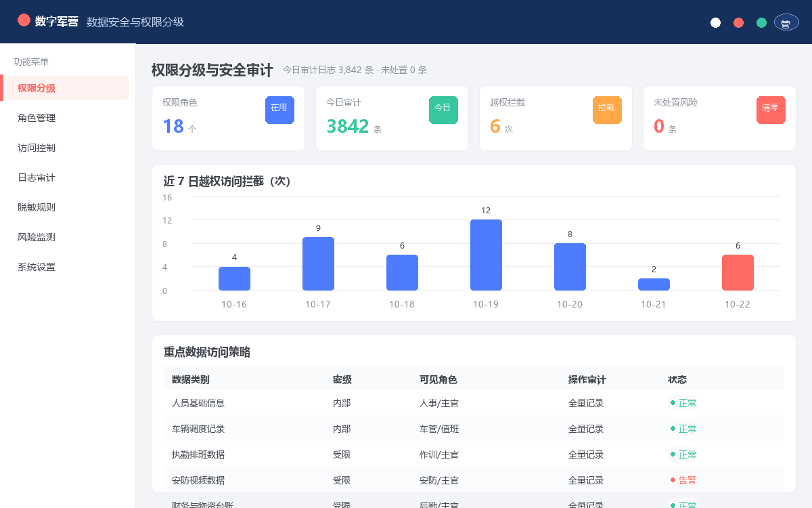This screenshot has width=812, height=508.
Task: Select the 安防视频数据 row
Action: (x=474, y=480)
